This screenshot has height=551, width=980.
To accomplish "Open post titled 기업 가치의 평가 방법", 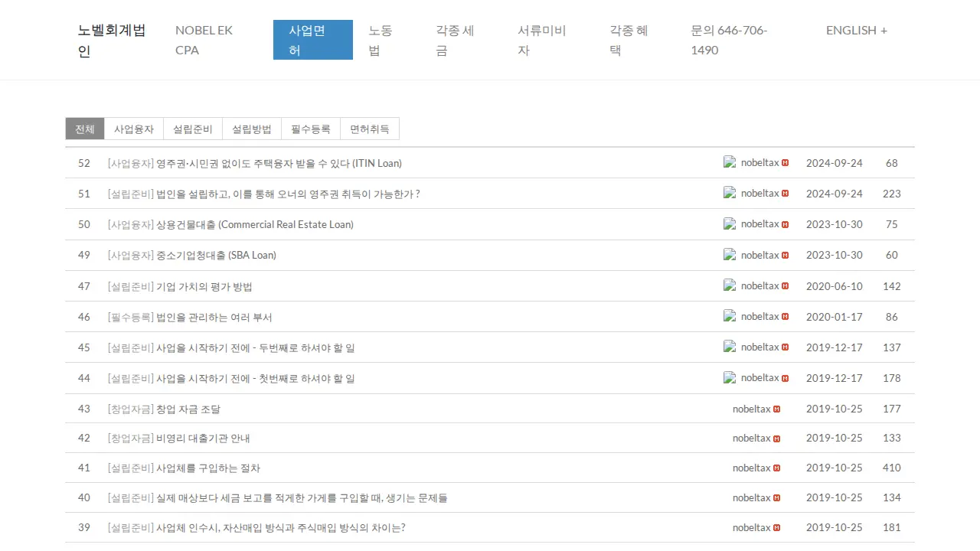I will 204,286.
